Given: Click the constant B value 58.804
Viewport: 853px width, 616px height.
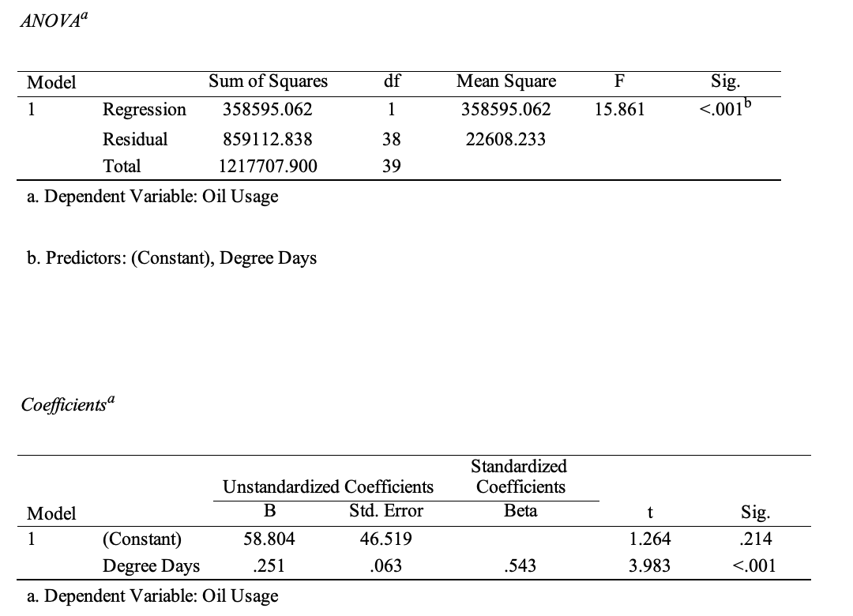Looking at the screenshot, I should 269,539.
